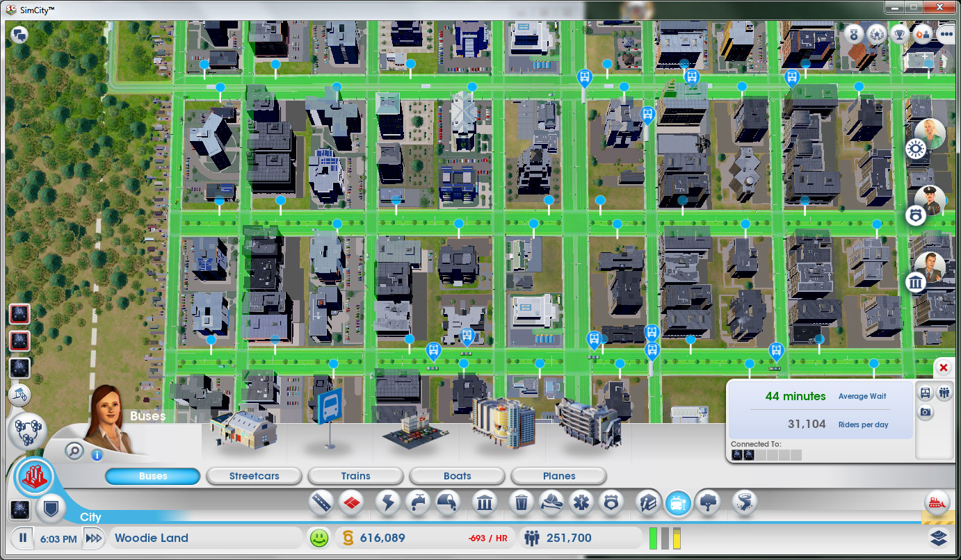
Task: Click the first connected city icon
Action: point(737,455)
